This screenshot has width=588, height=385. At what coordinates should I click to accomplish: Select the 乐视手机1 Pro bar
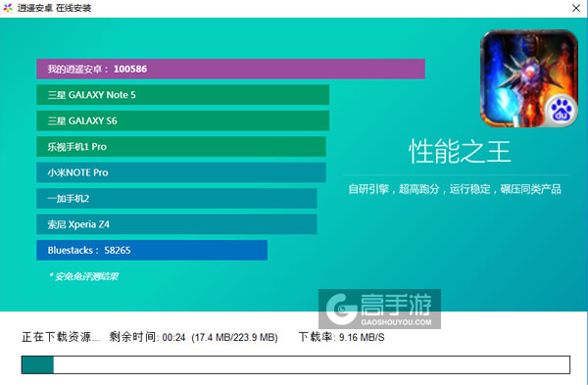click(x=181, y=147)
